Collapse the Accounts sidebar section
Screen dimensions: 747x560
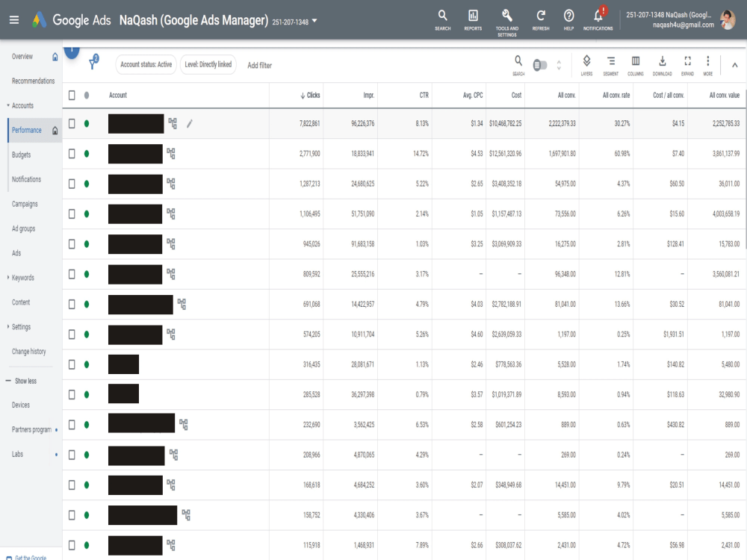8,105
